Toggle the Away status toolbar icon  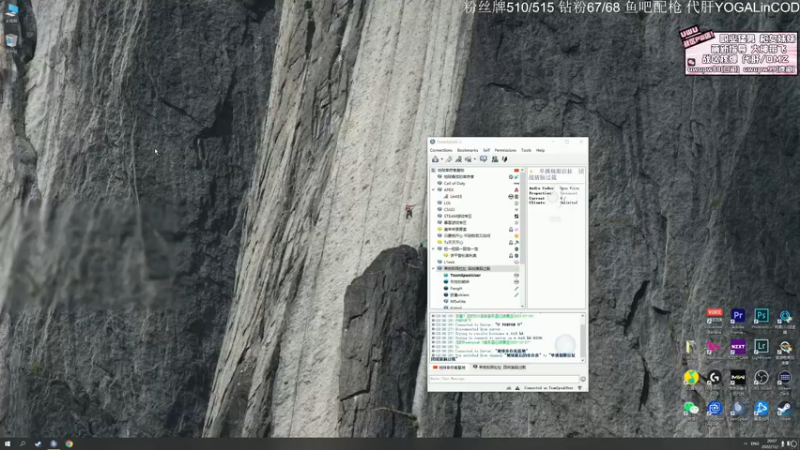458,159
